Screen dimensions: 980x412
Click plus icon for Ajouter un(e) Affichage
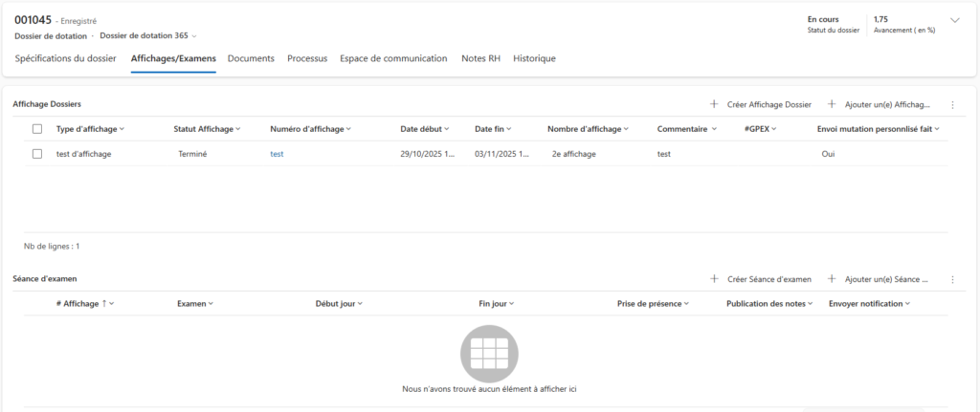(x=832, y=103)
